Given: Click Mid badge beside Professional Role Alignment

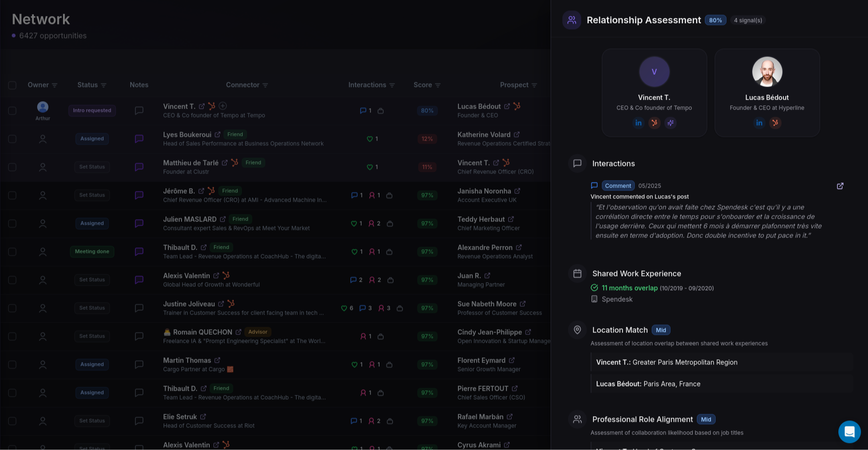Looking at the screenshot, I should click(x=706, y=419).
